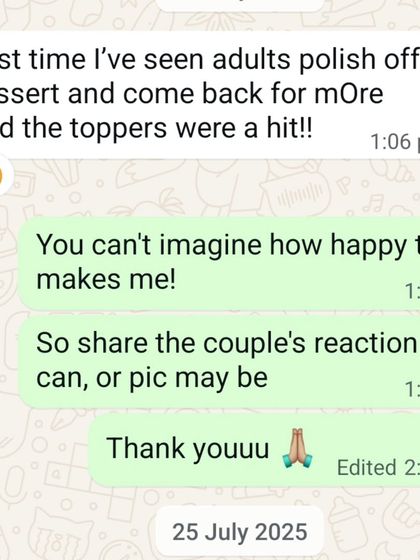
Task: Tap the partially visible date chip at top
Action: click(x=240, y=4)
